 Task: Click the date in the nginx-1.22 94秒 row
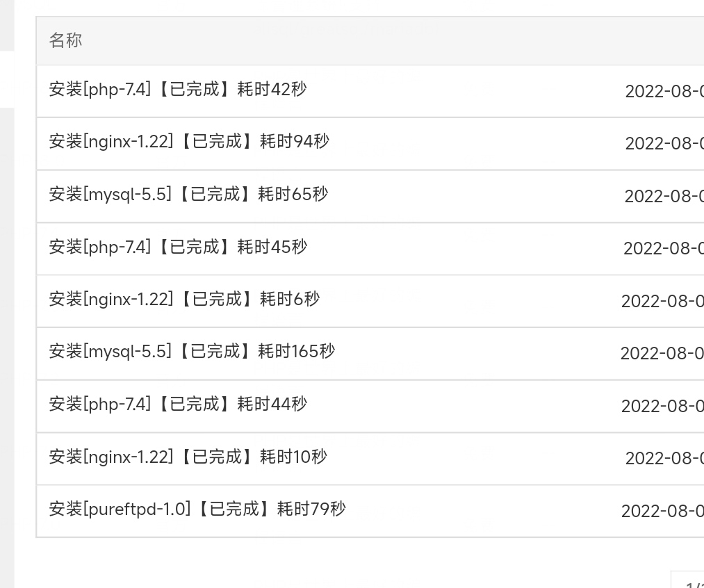(x=664, y=144)
